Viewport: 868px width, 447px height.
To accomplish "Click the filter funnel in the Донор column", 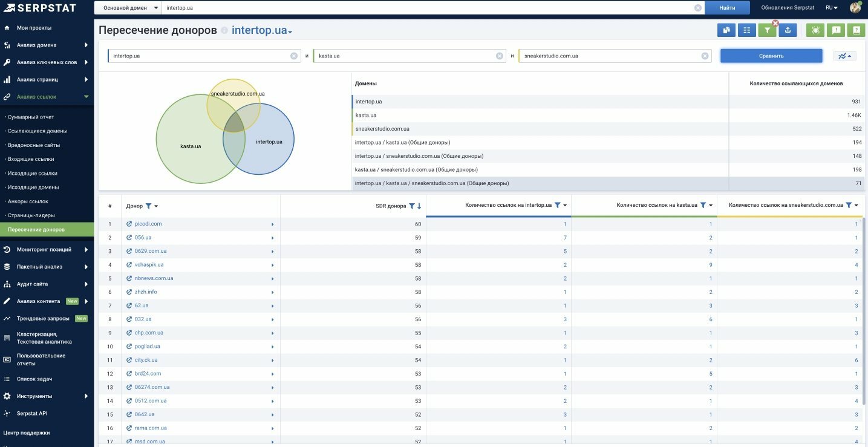I will 149,206.
